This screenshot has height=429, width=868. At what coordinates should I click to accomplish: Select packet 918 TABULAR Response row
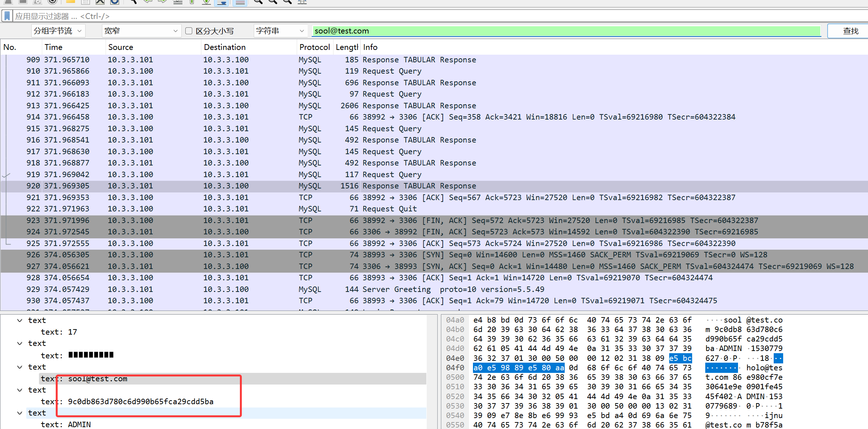click(x=434, y=163)
